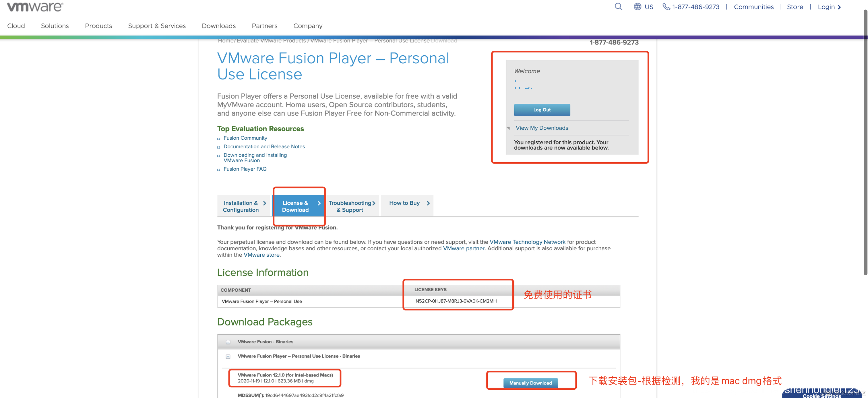The height and width of the screenshot is (398, 868).
Task: Click the MD5SUM checksum value
Action: coord(304,395)
